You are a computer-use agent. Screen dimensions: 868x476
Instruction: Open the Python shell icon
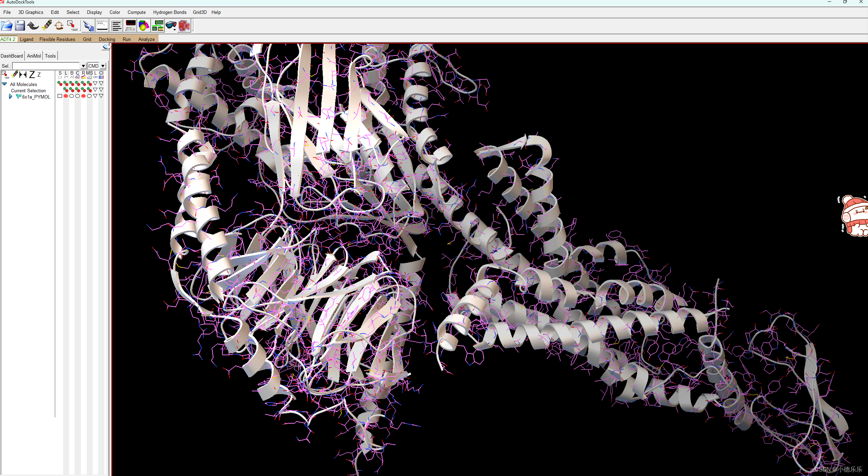(x=102, y=26)
